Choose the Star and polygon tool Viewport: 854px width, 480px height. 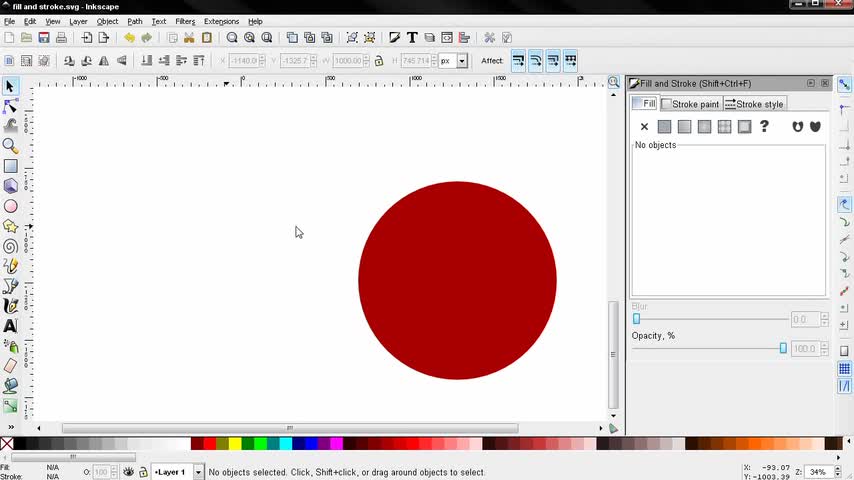click(10, 226)
